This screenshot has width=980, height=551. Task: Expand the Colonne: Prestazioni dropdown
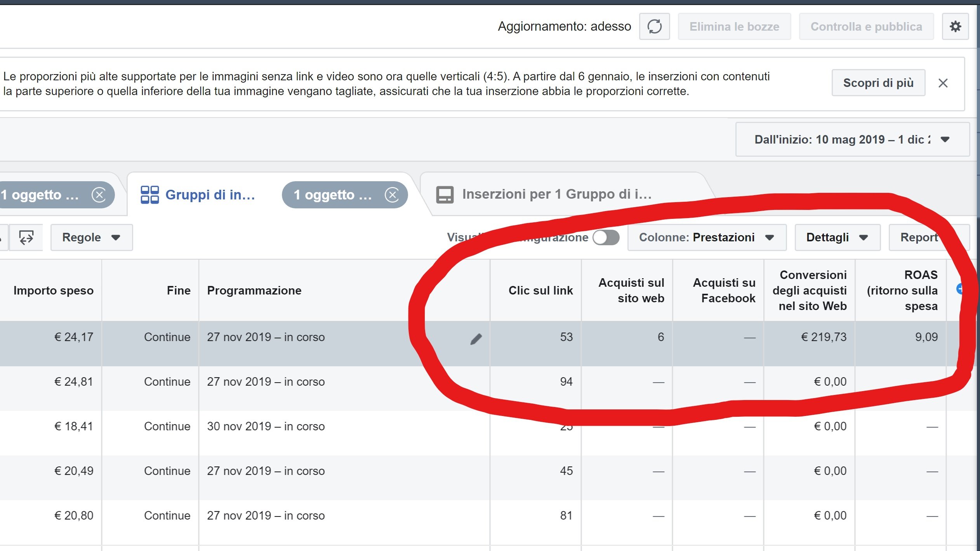pyautogui.click(x=707, y=237)
